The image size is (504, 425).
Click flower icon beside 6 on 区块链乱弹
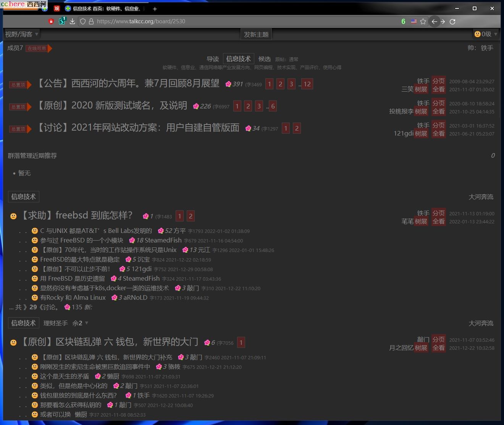[x=207, y=343]
